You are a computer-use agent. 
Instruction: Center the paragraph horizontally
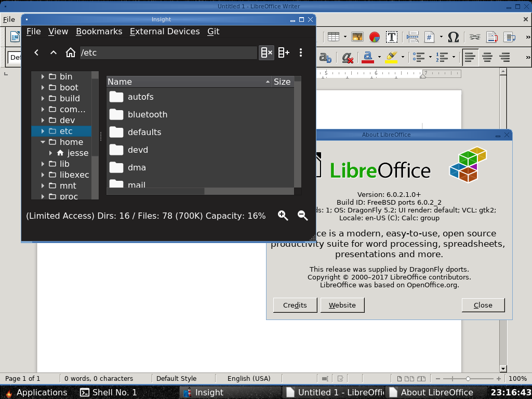tap(487, 57)
